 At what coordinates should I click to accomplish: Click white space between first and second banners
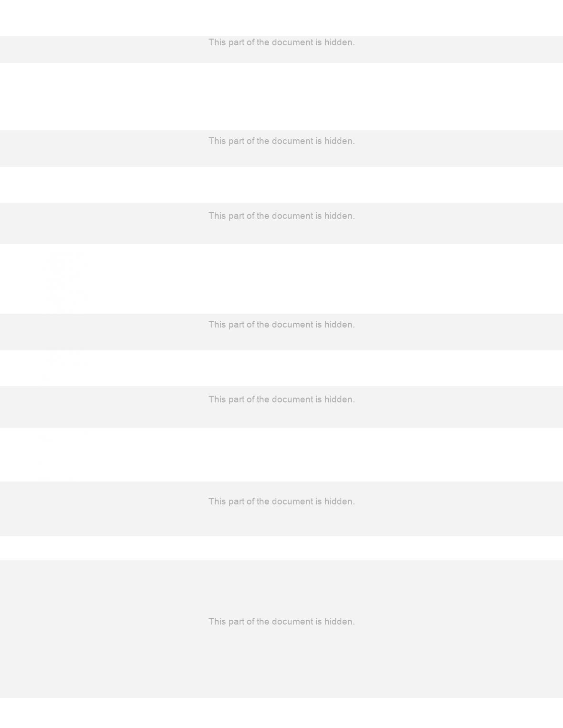pos(281,96)
